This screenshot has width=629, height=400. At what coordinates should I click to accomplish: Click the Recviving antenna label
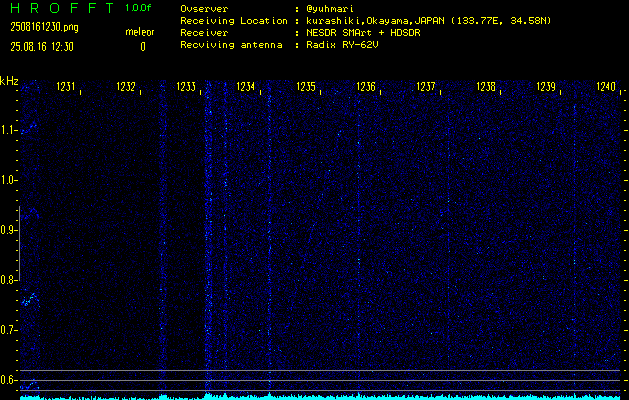(231, 45)
